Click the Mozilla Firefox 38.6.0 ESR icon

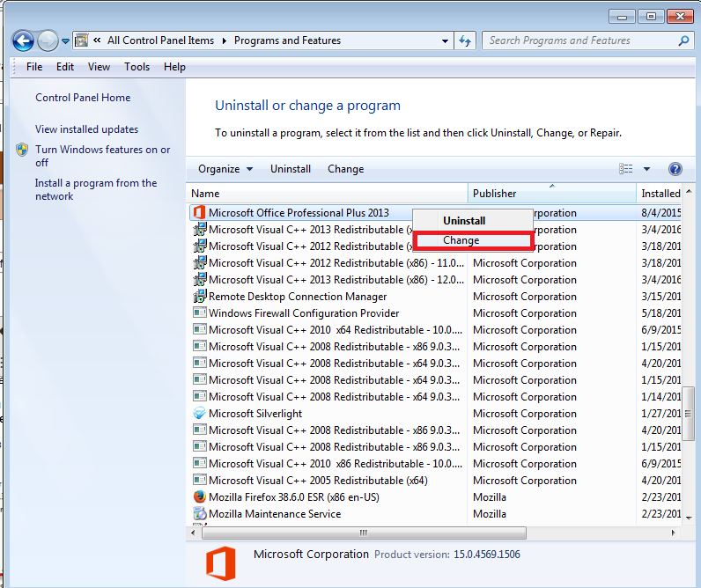coord(199,497)
